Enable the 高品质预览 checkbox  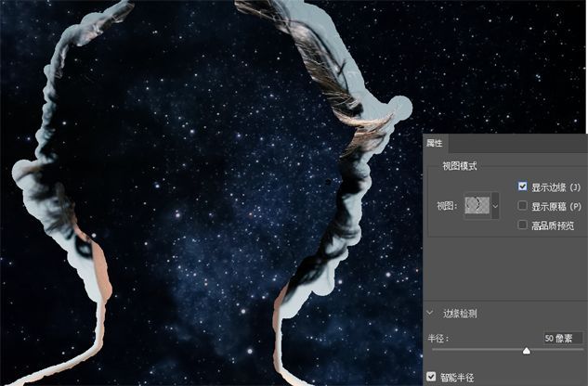click(522, 225)
